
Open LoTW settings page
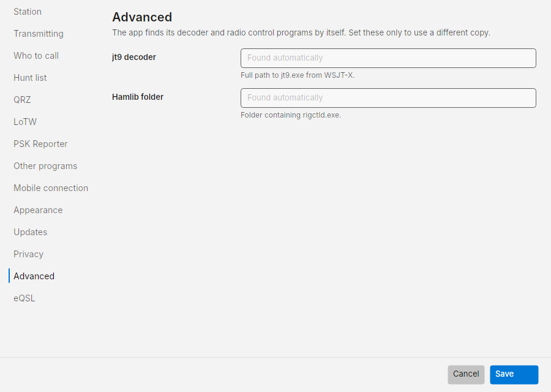[25, 122]
